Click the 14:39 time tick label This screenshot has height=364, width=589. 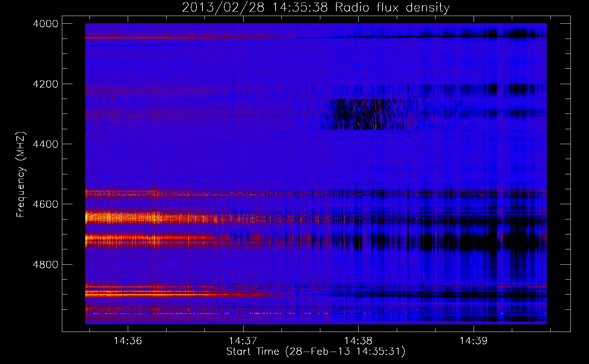[474, 341]
